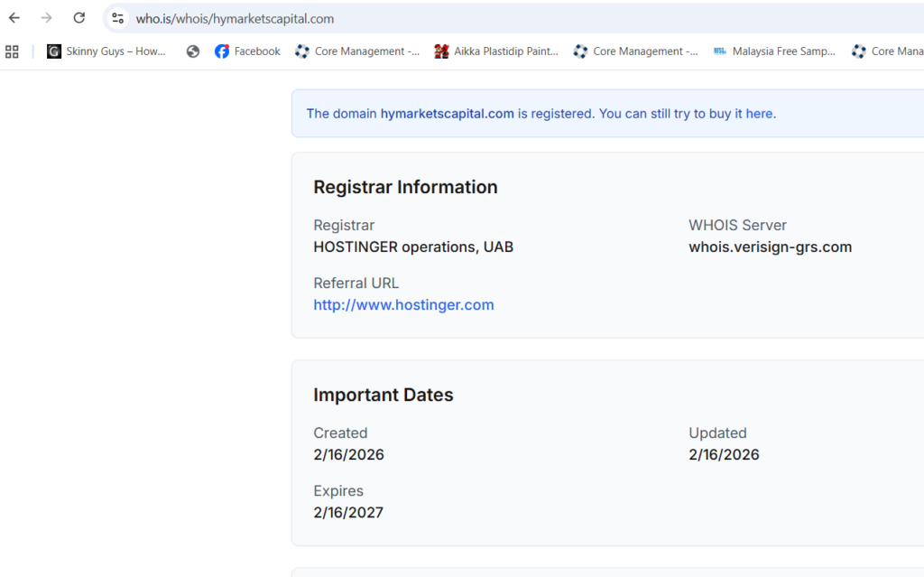
Task: Go back using the browser back arrow
Action: point(14,18)
